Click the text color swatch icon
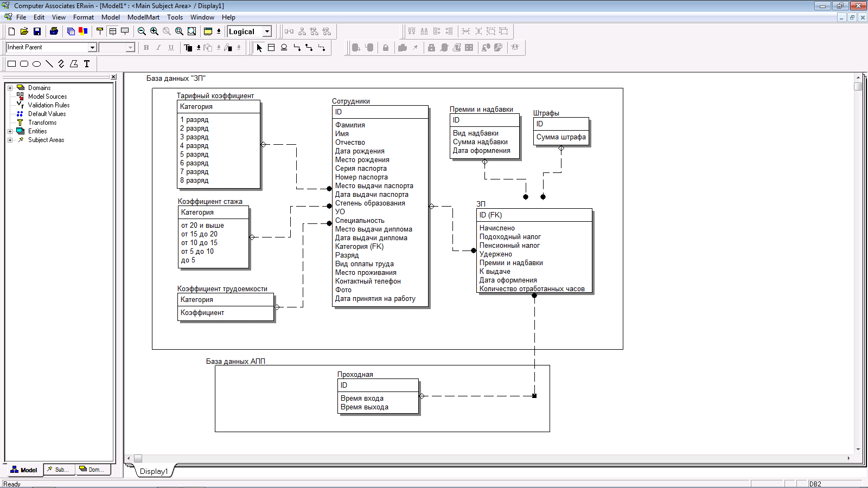The height and width of the screenshot is (488, 868). pos(188,48)
